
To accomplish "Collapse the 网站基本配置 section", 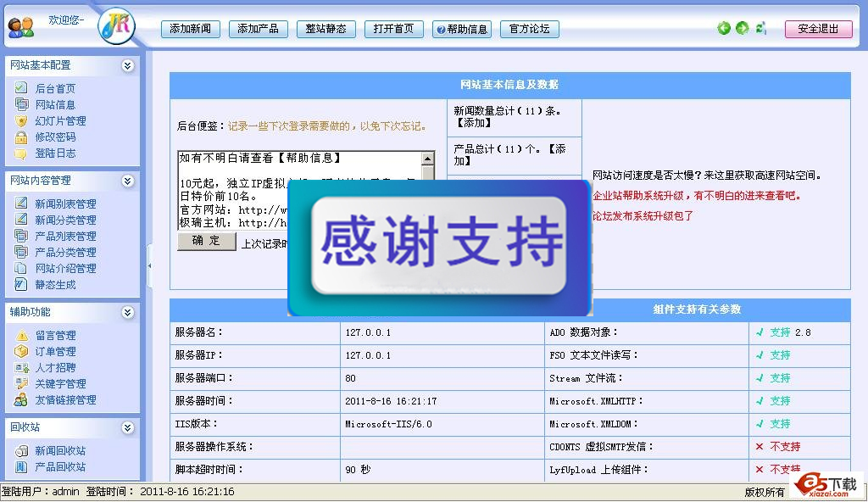I will pyautogui.click(x=127, y=65).
